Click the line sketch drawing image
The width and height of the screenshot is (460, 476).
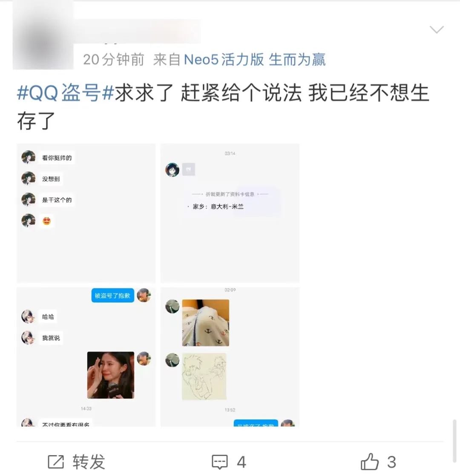(204, 376)
